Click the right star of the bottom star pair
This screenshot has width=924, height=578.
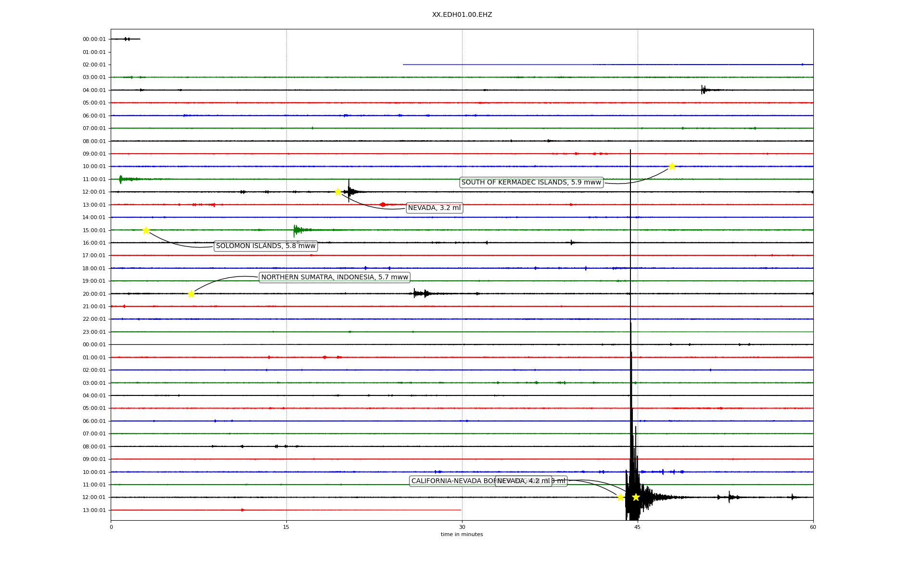636,497
